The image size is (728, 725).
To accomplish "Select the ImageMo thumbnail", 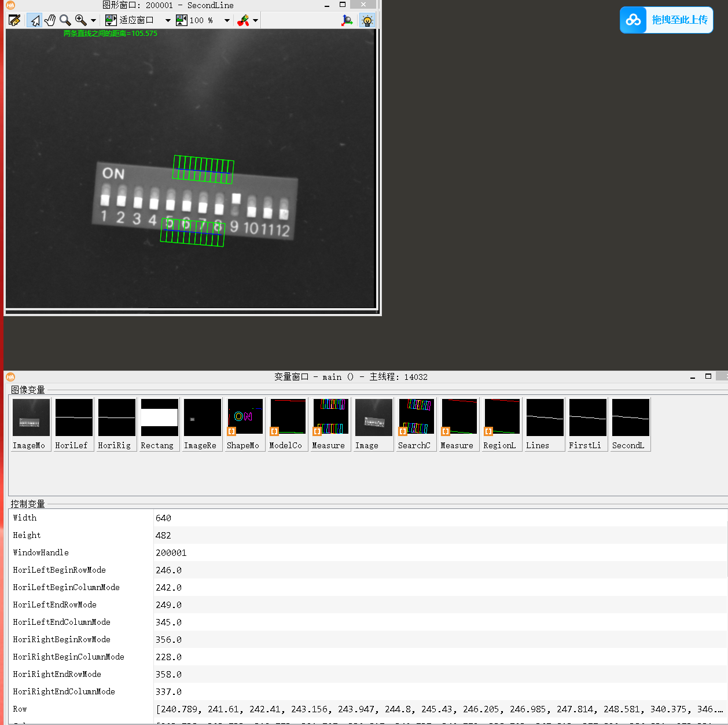I will (31, 424).
